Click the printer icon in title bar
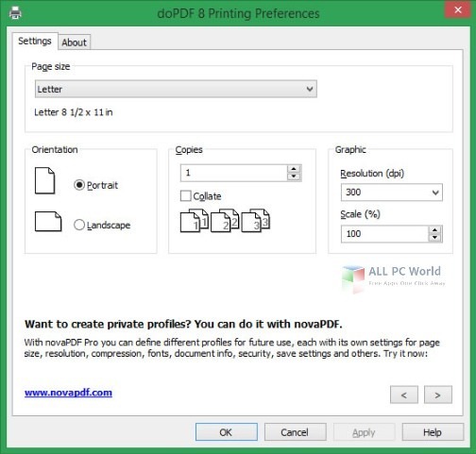476x454 pixels. pyautogui.click(x=15, y=13)
